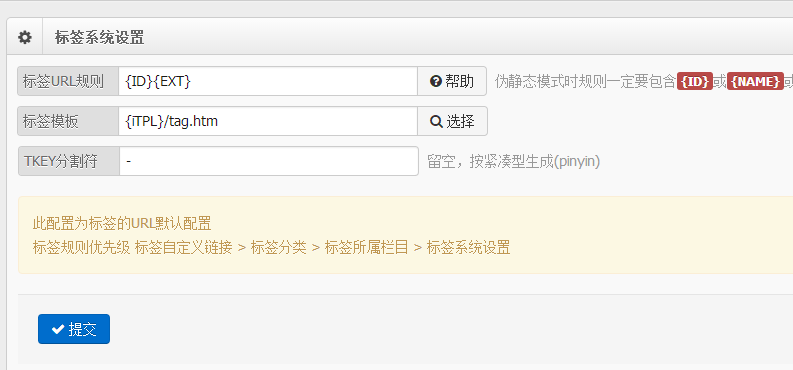The image size is (793, 370).
Task: Click the 标签规则优先级 line in yellow notice
Action: click(x=271, y=248)
